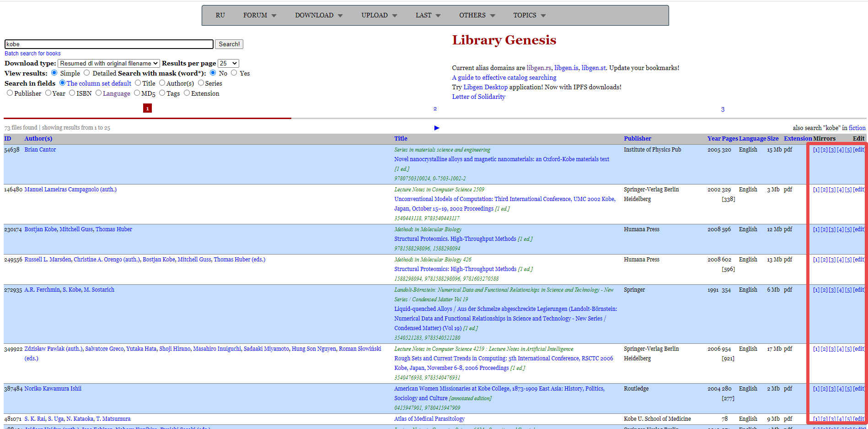Select Year search field radio
Viewport: 868px width, 429px height.
48,93
